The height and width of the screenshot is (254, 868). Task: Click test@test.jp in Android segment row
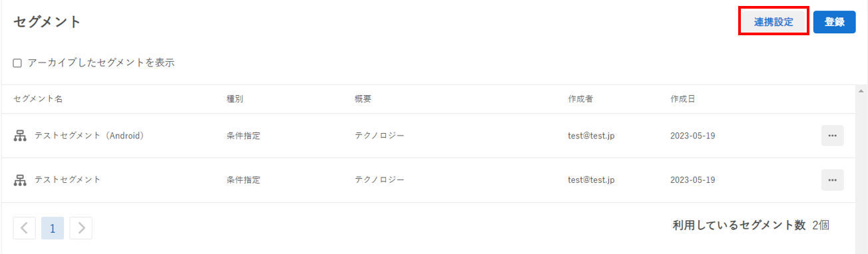[x=591, y=136]
